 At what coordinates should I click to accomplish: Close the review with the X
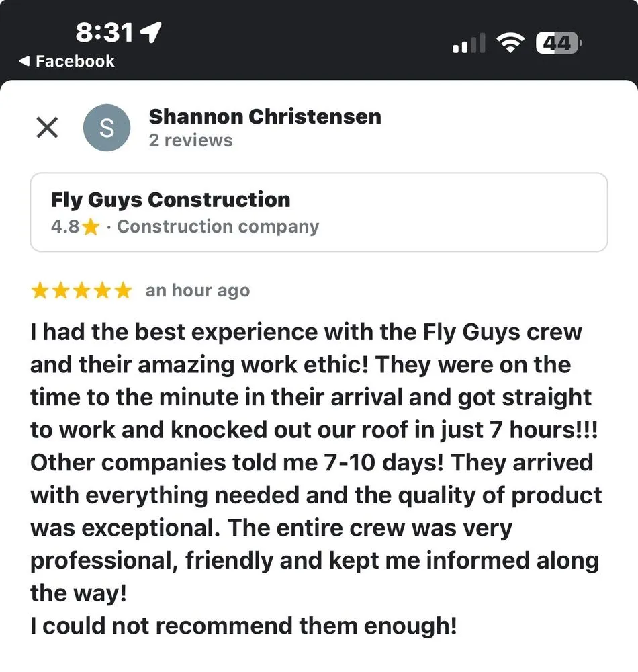(x=46, y=128)
